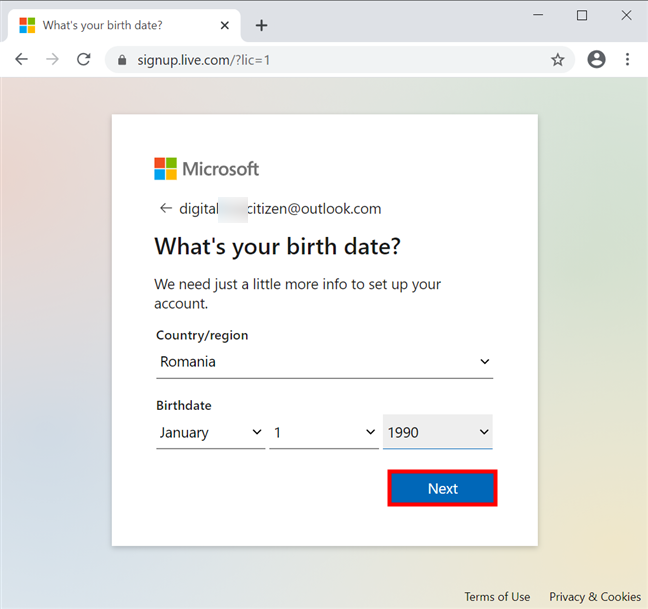Image resolution: width=648 pixels, height=609 pixels.
Task: Expand the Country/region dropdown
Action: click(324, 362)
